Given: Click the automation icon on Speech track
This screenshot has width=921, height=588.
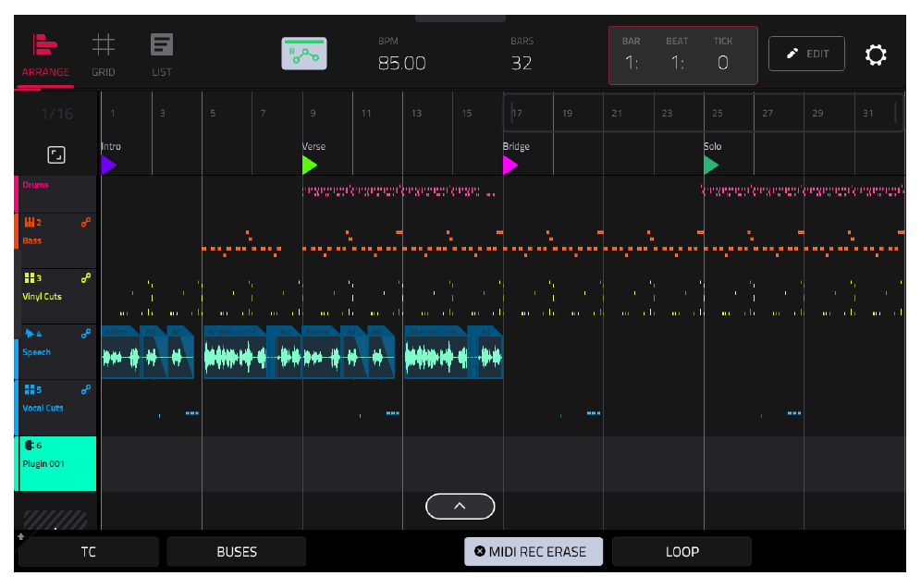Looking at the screenshot, I should point(86,334).
